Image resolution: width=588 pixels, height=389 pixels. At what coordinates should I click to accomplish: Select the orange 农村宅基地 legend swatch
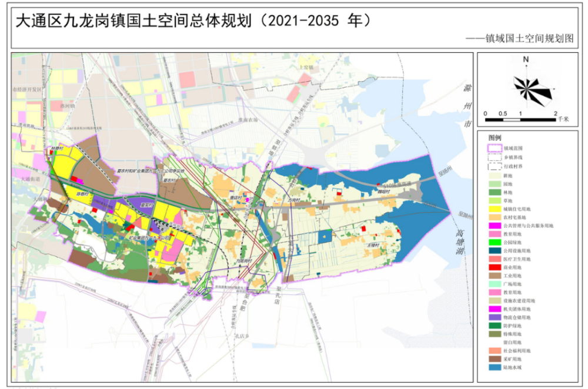coord(493,217)
